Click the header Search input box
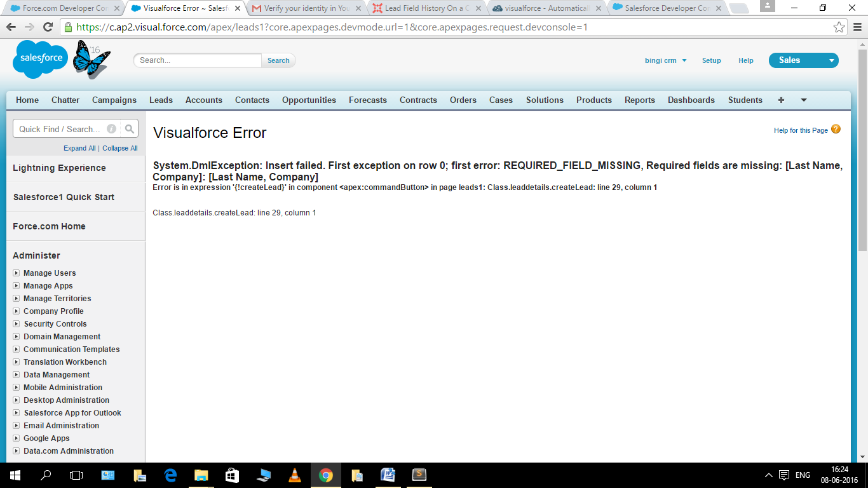 198,60
